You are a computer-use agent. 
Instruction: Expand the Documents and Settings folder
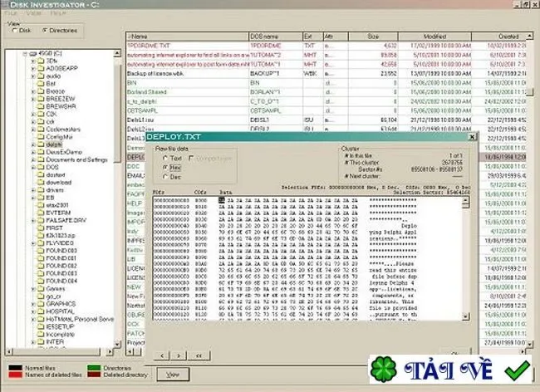pos(33,159)
